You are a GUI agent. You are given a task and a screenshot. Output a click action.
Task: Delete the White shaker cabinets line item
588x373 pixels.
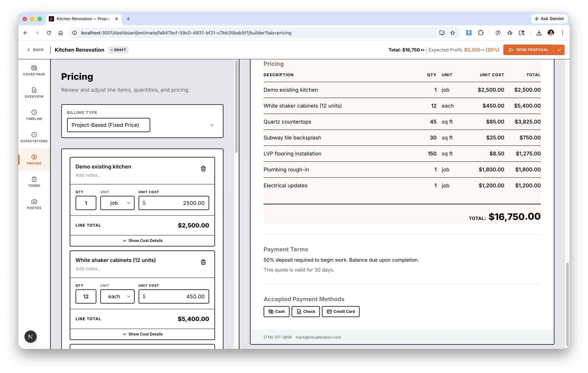[203, 262]
